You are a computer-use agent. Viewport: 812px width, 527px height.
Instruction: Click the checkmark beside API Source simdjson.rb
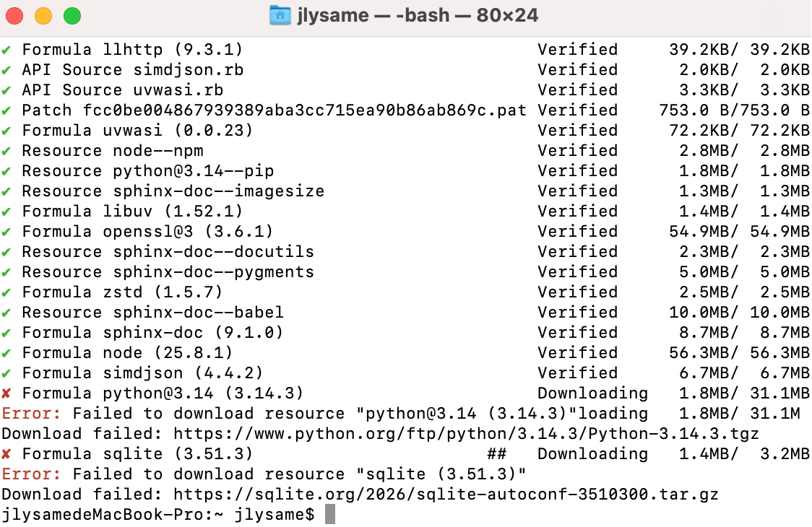click(7, 70)
